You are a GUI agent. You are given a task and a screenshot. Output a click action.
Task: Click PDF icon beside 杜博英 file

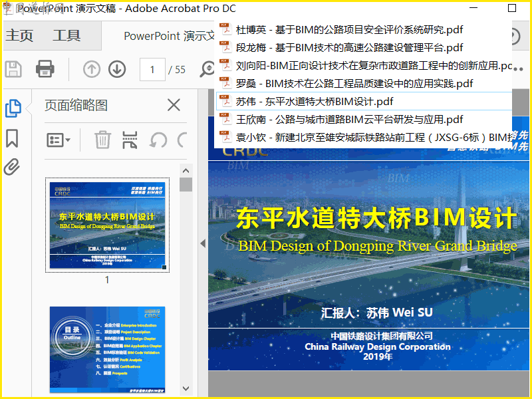[x=225, y=29]
